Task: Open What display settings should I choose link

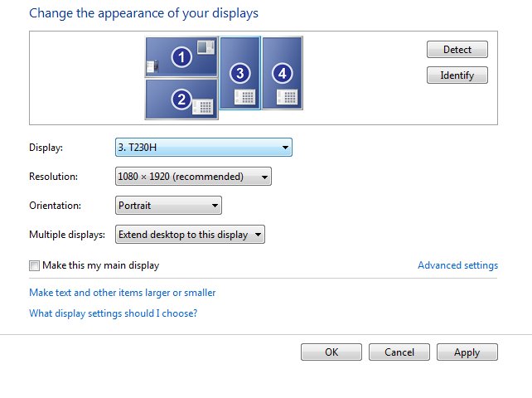Action: click(113, 313)
